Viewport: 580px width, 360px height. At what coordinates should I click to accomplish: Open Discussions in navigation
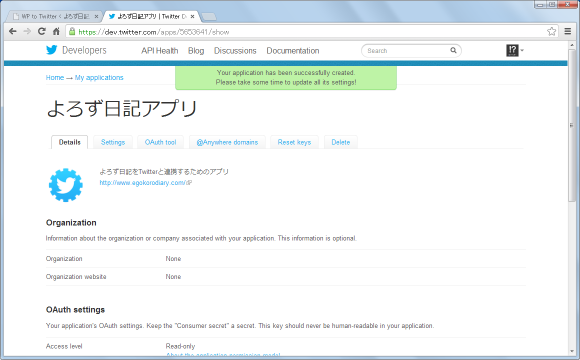coord(235,51)
